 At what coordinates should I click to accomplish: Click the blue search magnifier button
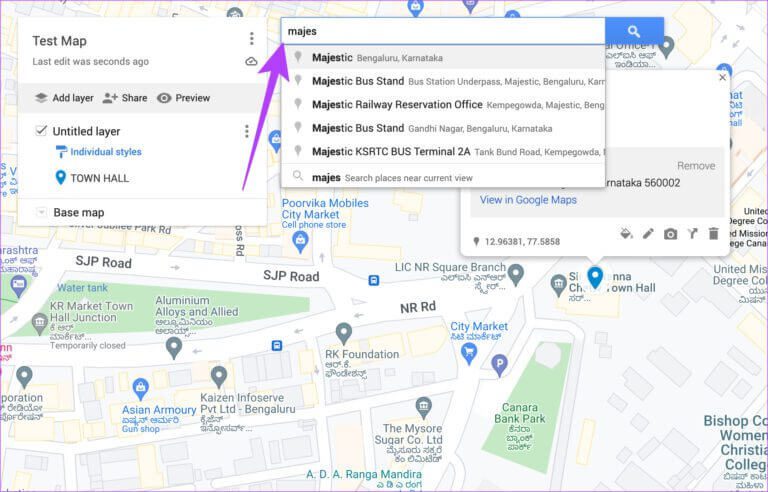[x=634, y=31]
